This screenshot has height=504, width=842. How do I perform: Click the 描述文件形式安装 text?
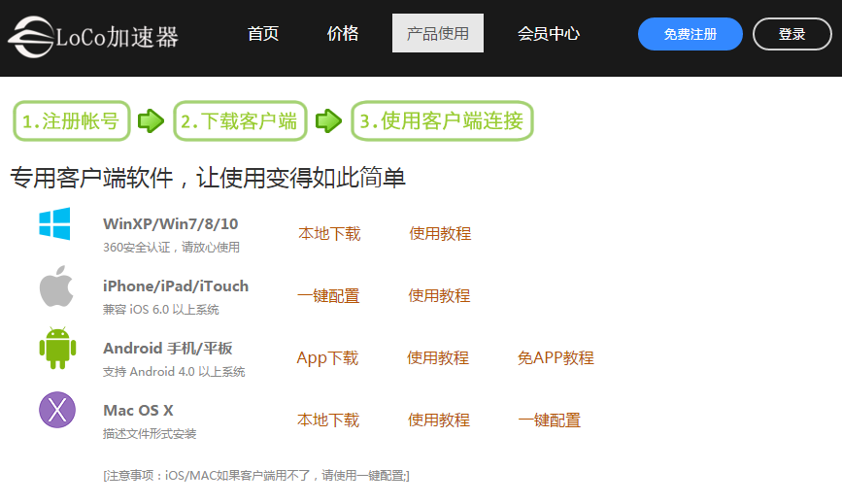[150, 434]
